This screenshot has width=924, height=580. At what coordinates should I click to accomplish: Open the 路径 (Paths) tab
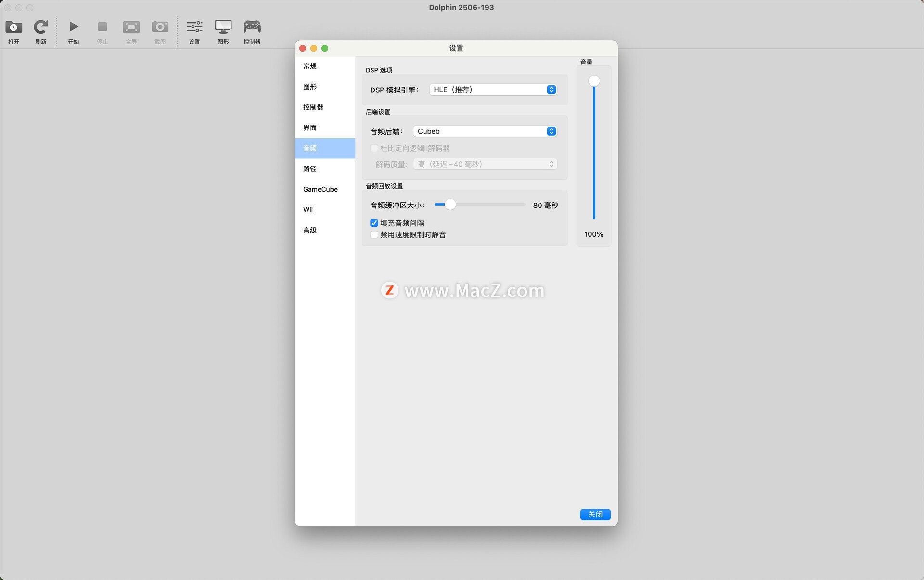(325, 168)
